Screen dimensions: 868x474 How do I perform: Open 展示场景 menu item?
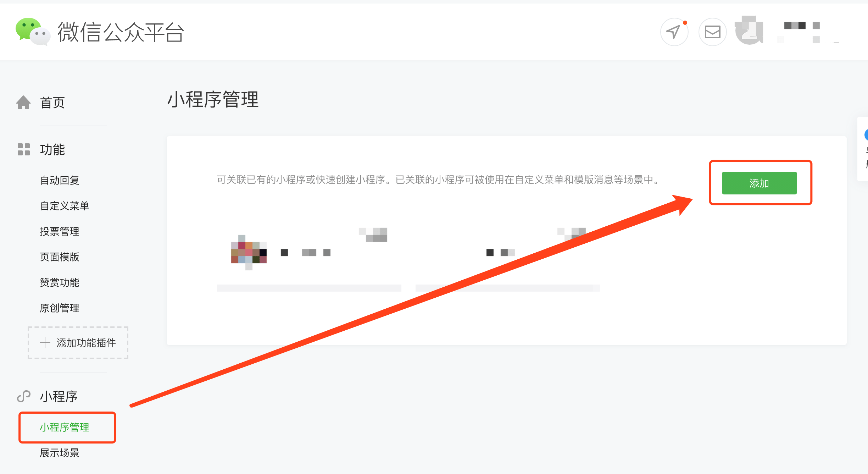[x=60, y=453]
